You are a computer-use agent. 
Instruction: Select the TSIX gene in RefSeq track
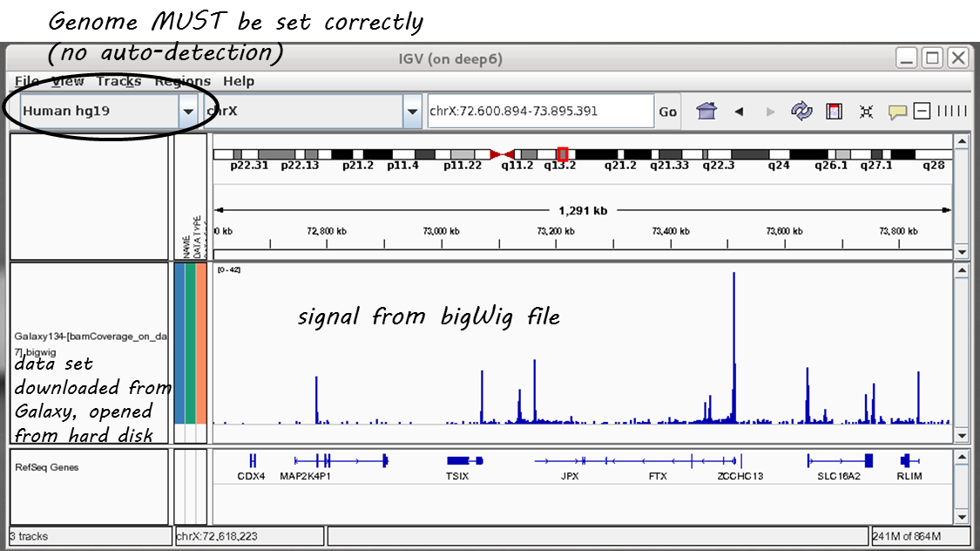[x=458, y=460]
